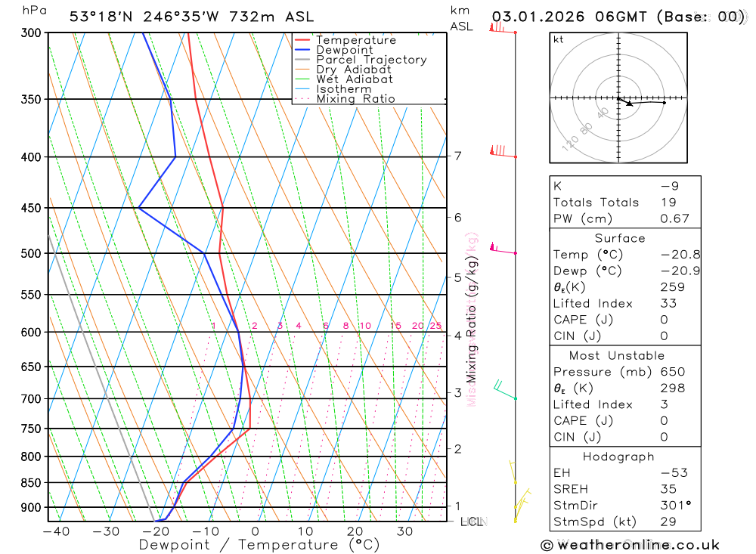Click the K index value -9

[670, 186]
